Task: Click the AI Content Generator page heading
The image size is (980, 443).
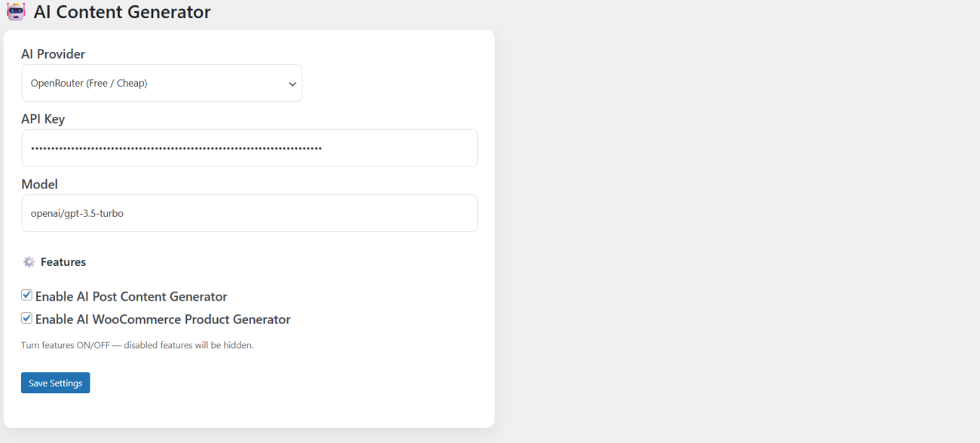Action: (x=122, y=12)
